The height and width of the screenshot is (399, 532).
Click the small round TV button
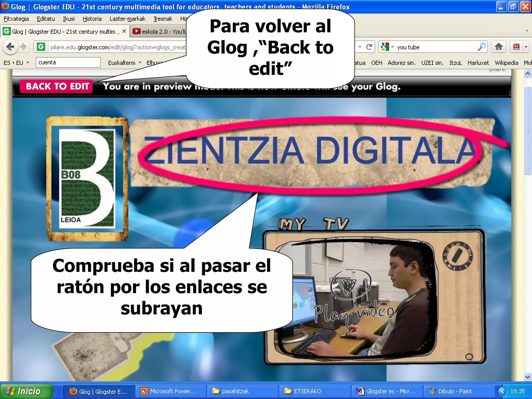(469, 357)
